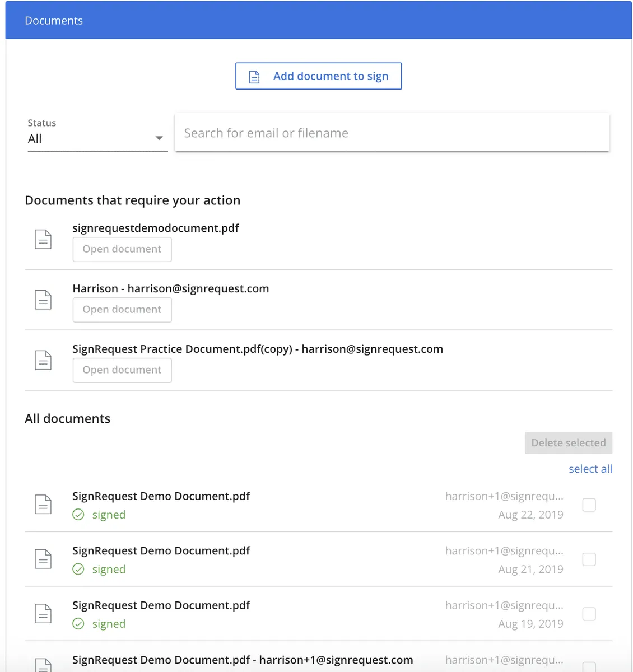Click document icon beside signrequestdemodocument.pdf

[x=43, y=239]
